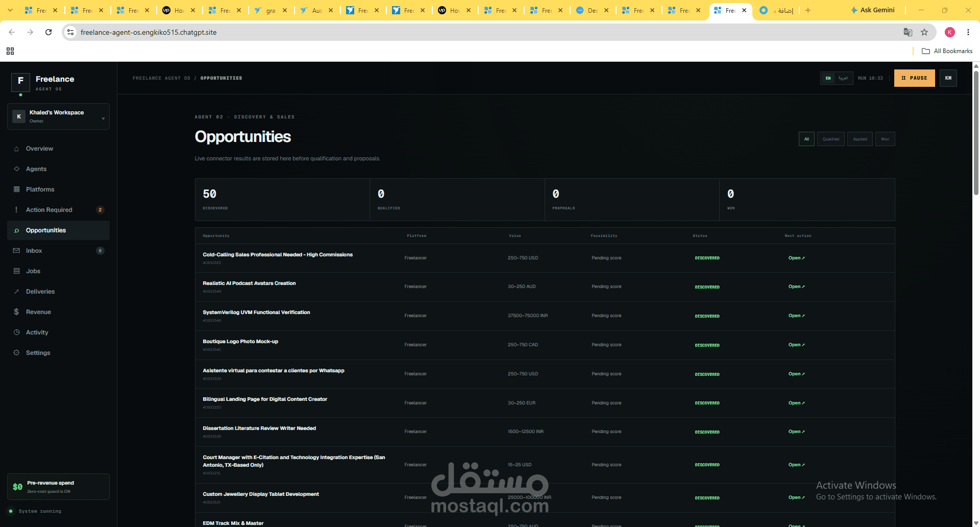Image resolution: width=980 pixels, height=527 pixels.
Task: Click the browser back arrow
Action: pos(12,32)
